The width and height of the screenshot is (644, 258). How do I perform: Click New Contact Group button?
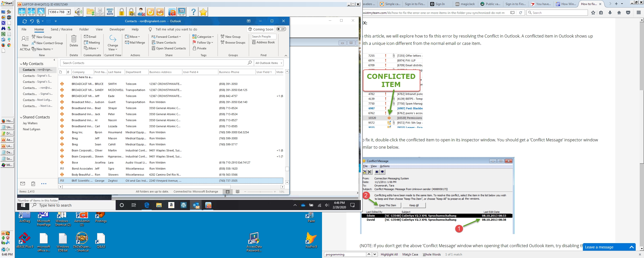pyautogui.click(x=47, y=43)
